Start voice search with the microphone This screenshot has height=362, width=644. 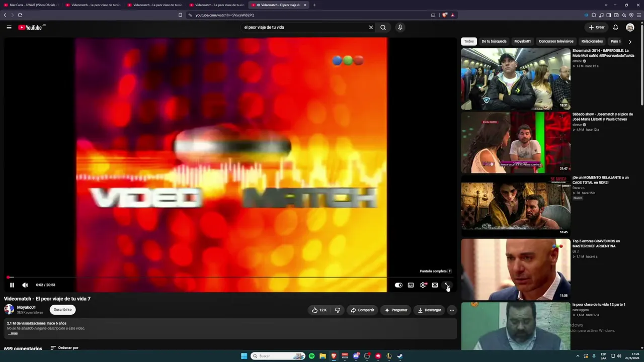point(400,28)
